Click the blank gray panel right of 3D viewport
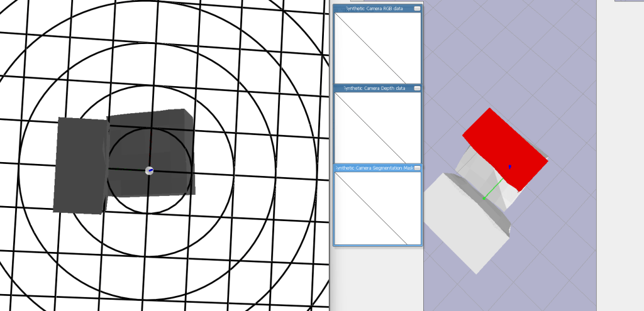This screenshot has width=644, height=311. (619, 157)
